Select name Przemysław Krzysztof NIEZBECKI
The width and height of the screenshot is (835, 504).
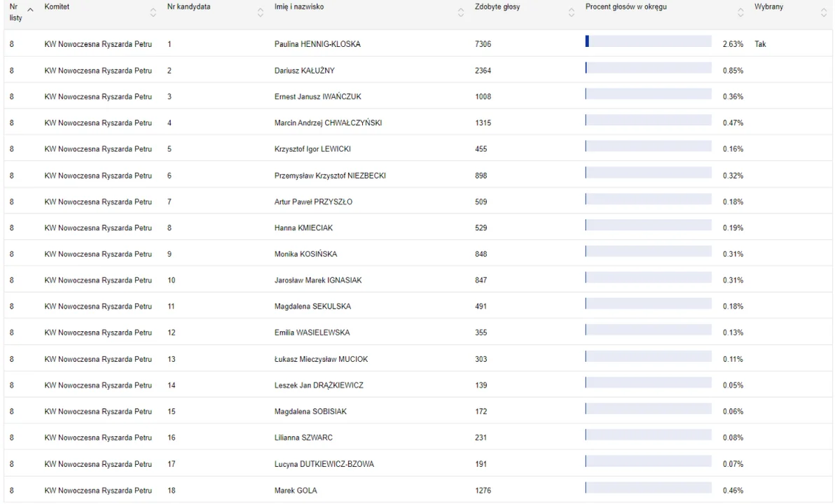330,176
